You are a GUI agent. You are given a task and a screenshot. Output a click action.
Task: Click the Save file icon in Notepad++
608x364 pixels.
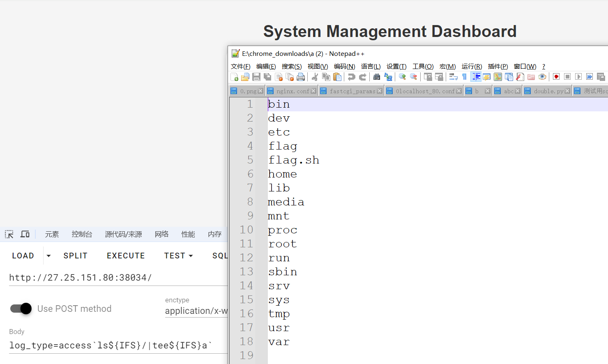[x=256, y=77]
